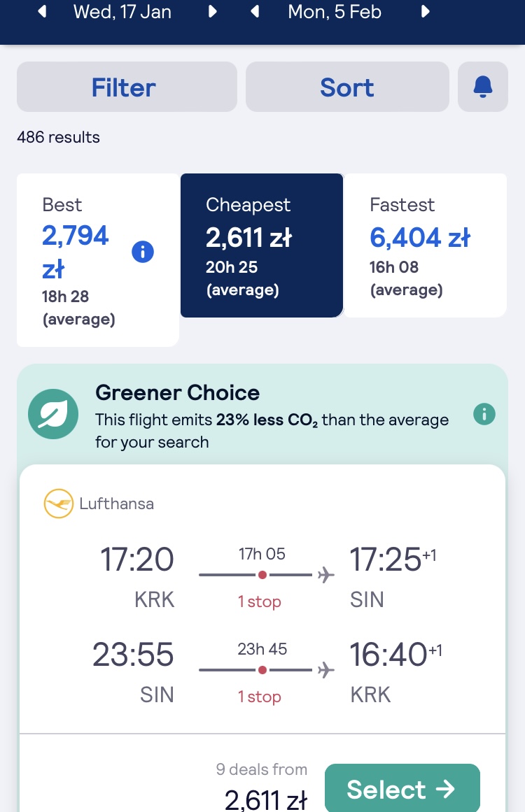This screenshot has height=812, width=525.
Task: Click the Lufthansa airline logo
Action: (59, 504)
